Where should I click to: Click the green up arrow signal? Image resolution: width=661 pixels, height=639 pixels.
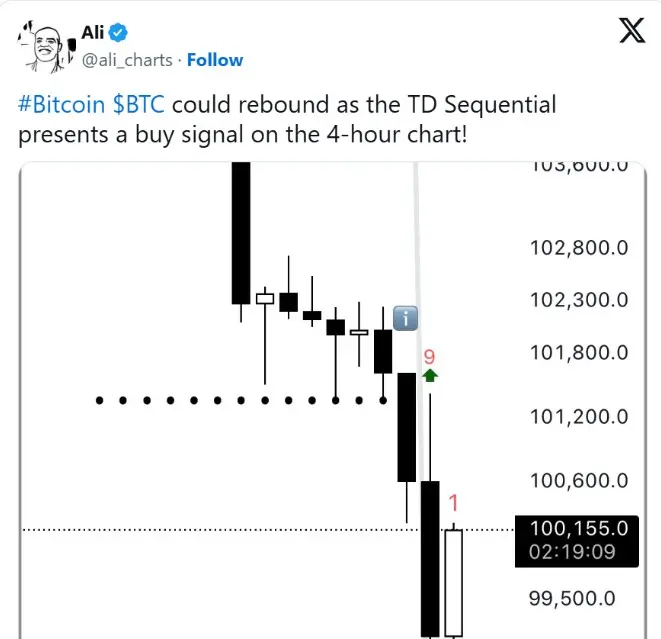point(430,376)
